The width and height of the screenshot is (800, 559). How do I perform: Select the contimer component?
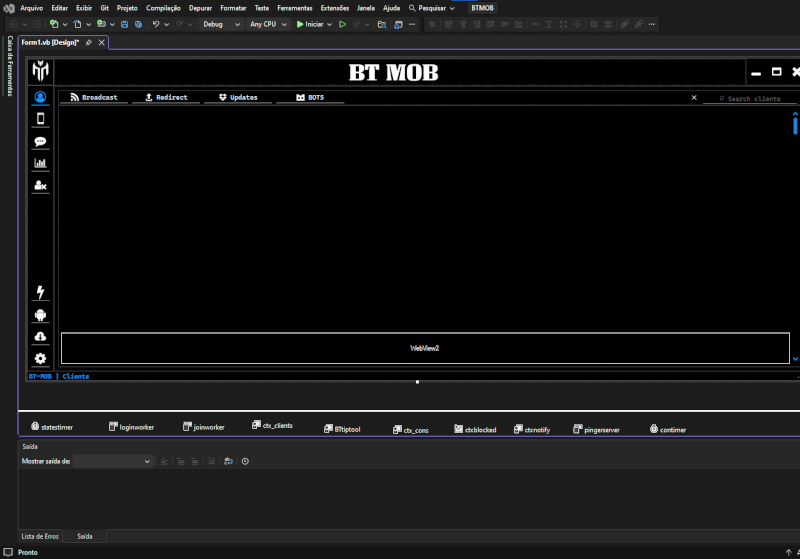pyautogui.click(x=668, y=429)
